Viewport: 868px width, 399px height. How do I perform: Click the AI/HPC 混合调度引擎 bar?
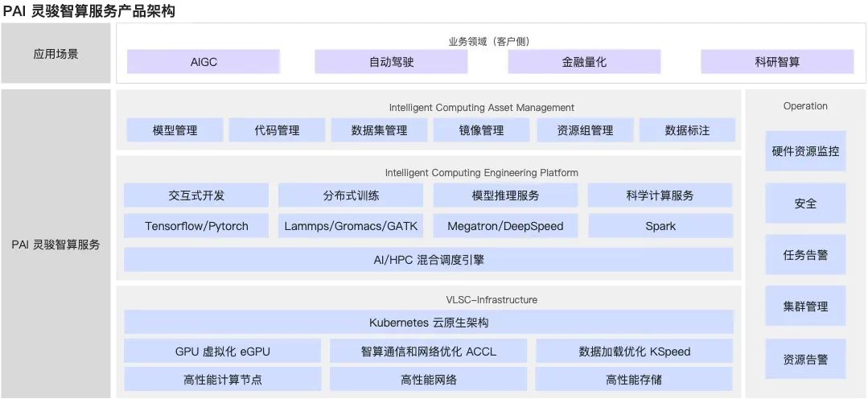(428, 260)
